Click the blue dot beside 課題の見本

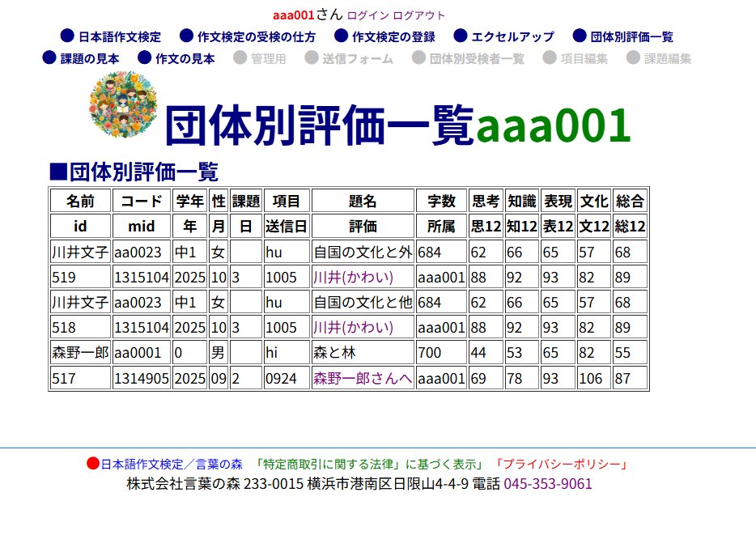[49, 58]
